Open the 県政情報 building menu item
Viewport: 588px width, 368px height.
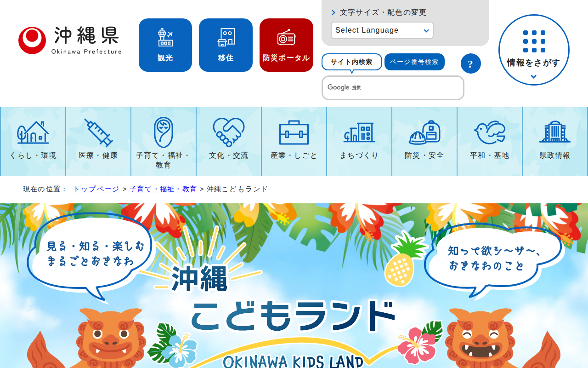coord(555,142)
